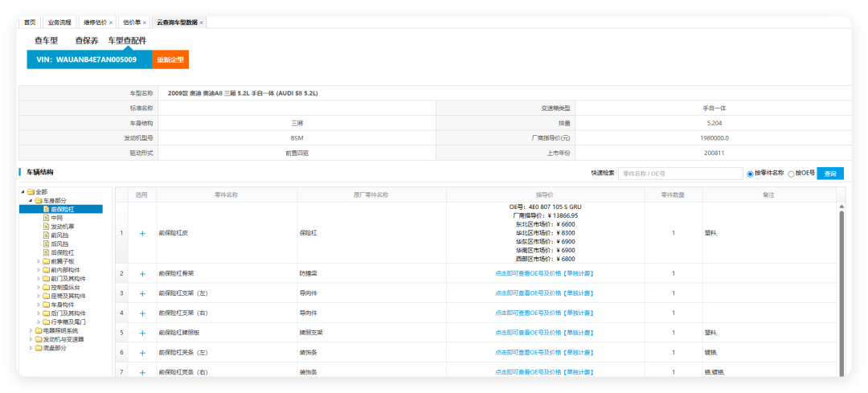The image size is (868, 393).
Task: Expand the 前门及其构件 folder
Action: pyautogui.click(x=39, y=279)
